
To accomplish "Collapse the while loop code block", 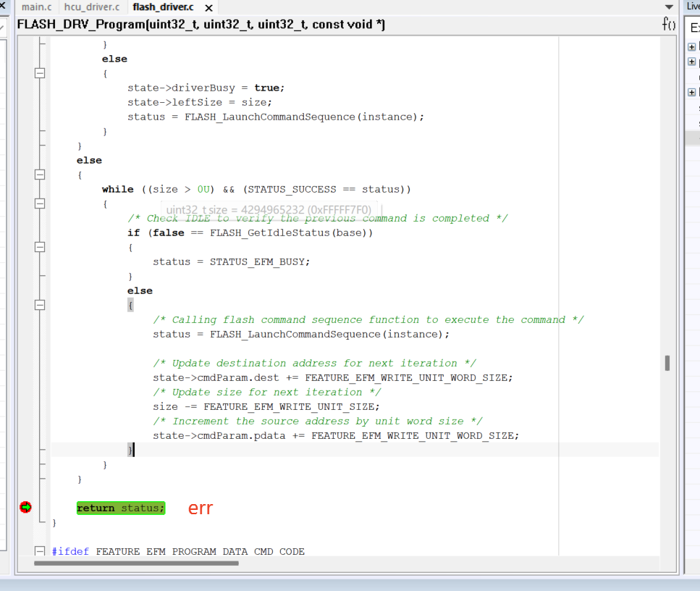I will point(40,204).
